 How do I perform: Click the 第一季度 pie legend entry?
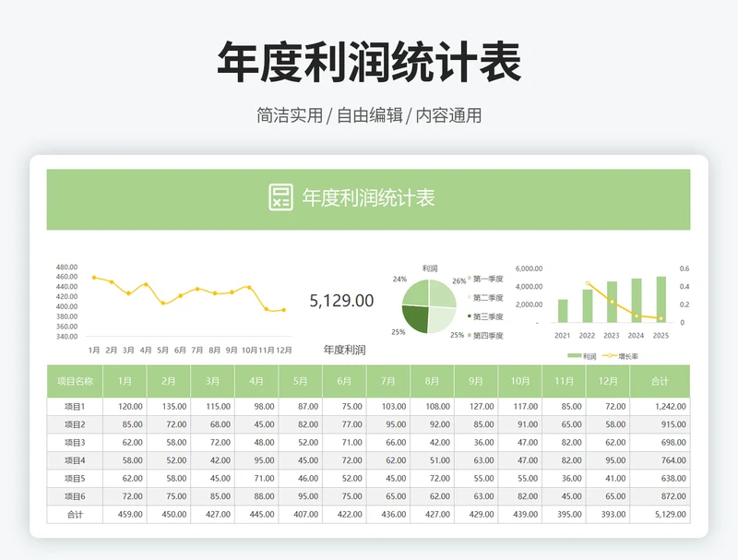click(x=485, y=279)
